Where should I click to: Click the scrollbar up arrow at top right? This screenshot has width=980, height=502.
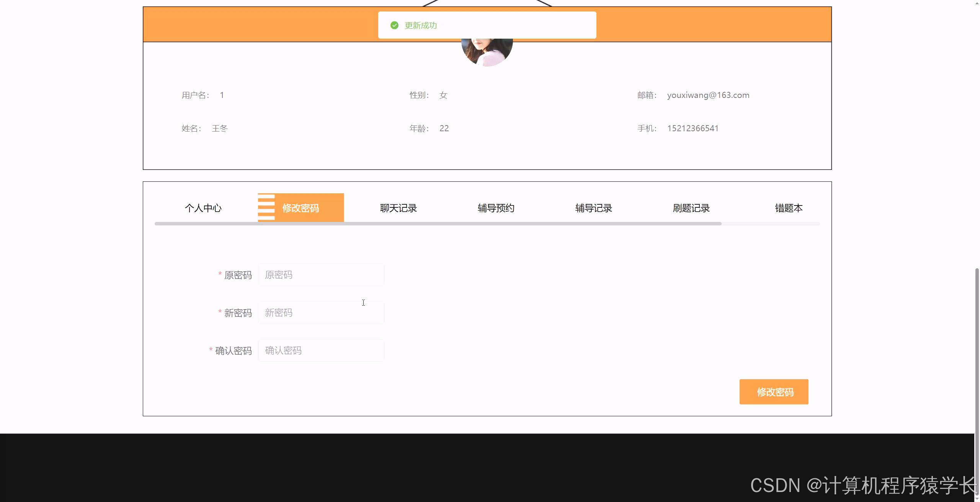(x=976, y=3)
